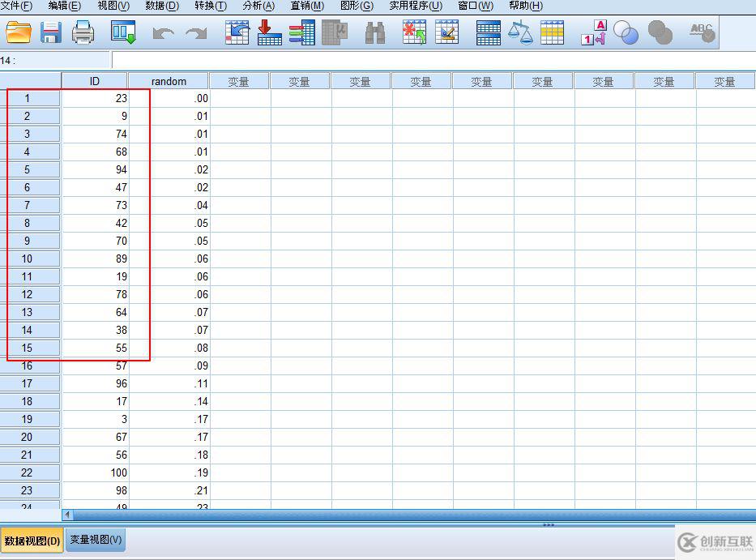The height and width of the screenshot is (560, 756).
Task: Click the Go to case icon
Action: coord(237,32)
